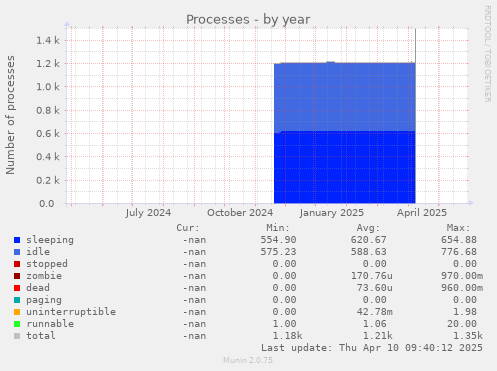Click runnable average value 1.06

click(x=375, y=324)
